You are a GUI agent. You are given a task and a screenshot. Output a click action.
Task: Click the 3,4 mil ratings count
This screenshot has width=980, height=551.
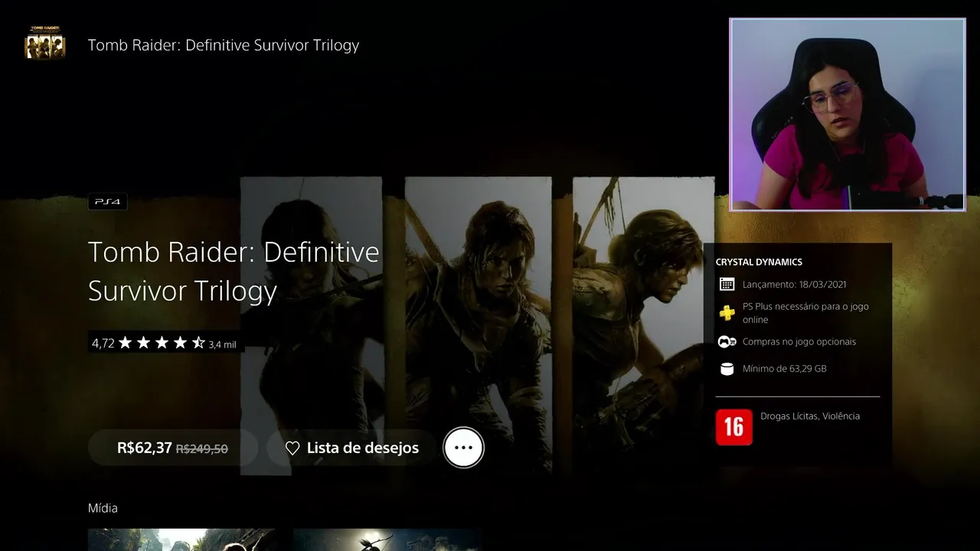point(223,345)
